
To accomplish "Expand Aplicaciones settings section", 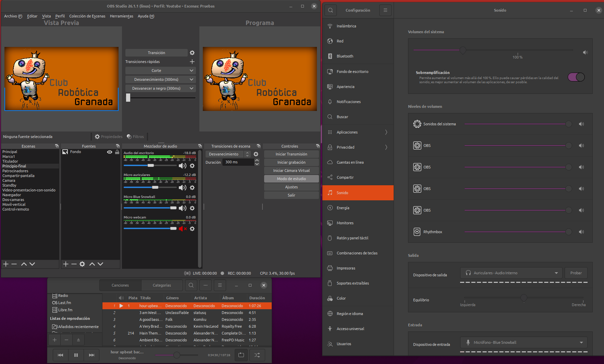I will [358, 132].
